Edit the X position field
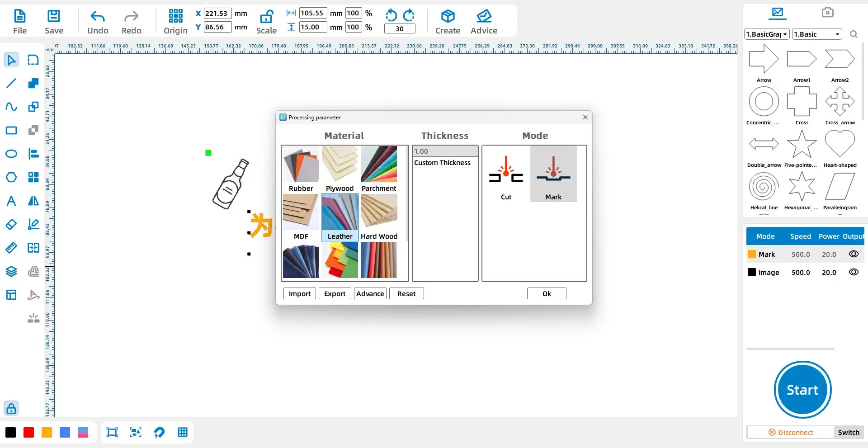The image size is (868, 448). (x=217, y=14)
